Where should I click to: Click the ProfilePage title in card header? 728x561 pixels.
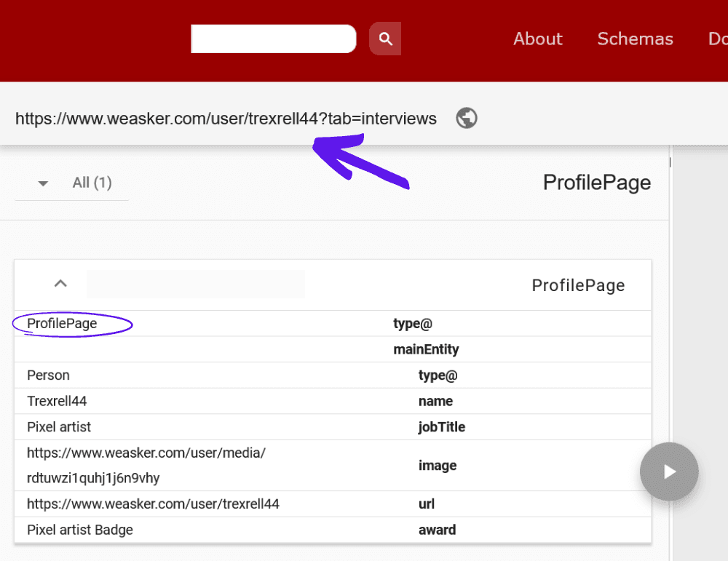tap(578, 285)
